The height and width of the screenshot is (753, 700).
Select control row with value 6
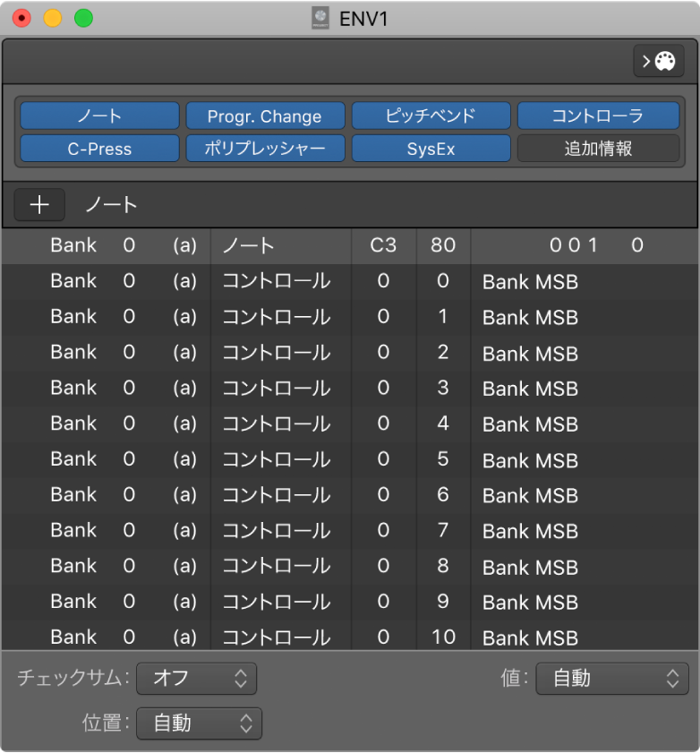(x=350, y=495)
